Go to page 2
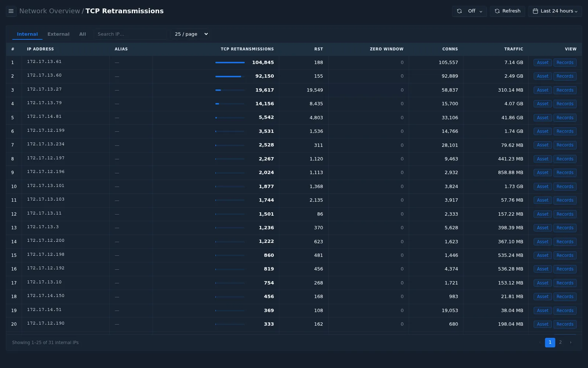588x368 pixels. (560, 342)
